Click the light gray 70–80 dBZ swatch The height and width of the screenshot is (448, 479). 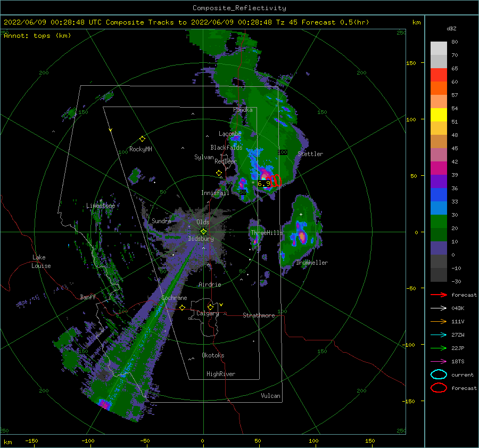(439, 48)
